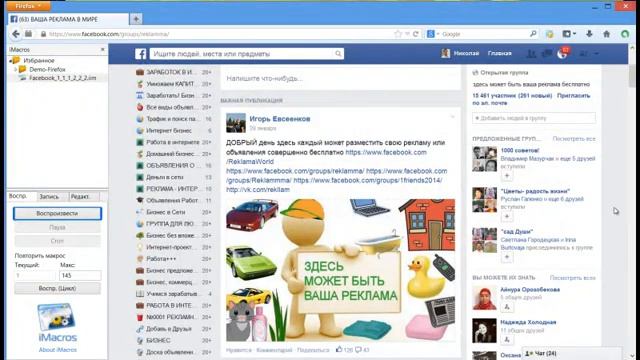The height and width of the screenshot is (360, 640).
Task: Open the Доска объявлени... group in the sidebar
Action: tap(173, 352)
